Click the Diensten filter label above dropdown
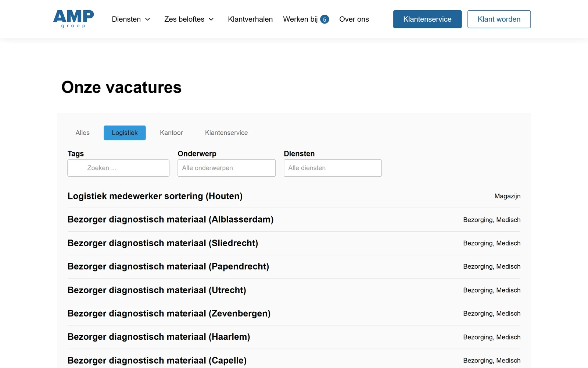The width and height of the screenshot is (588, 368). click(x=299, y=154)
